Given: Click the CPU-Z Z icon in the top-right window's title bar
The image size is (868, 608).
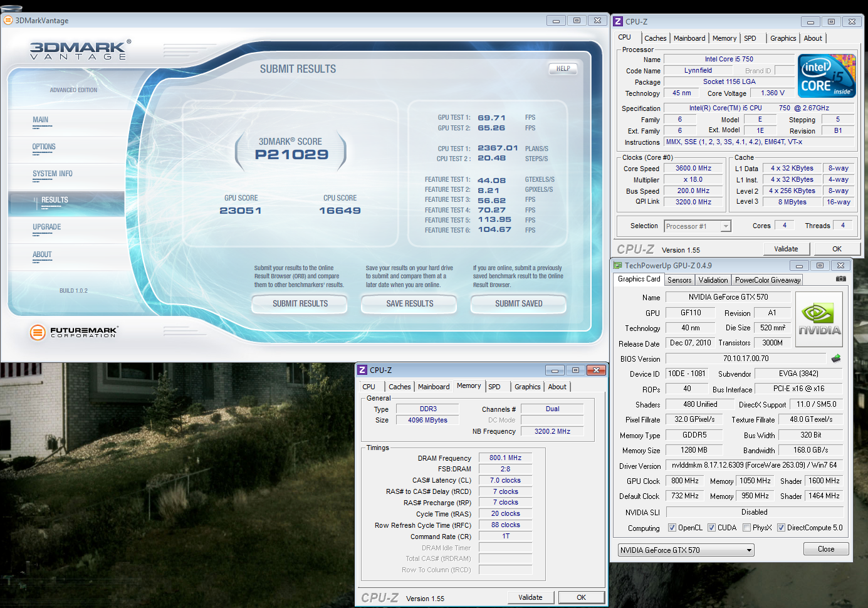Looking at the screenshot, I should 618,21.
